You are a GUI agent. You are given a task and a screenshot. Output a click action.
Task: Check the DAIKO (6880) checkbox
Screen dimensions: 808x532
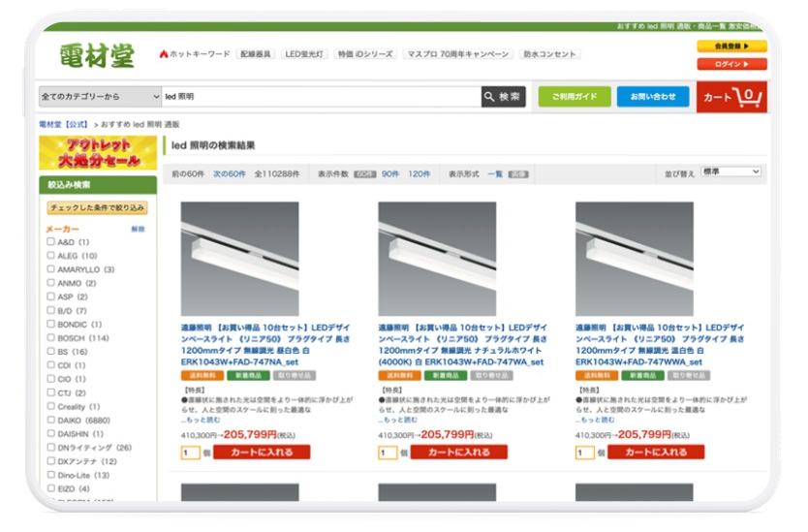click(50, 420)
